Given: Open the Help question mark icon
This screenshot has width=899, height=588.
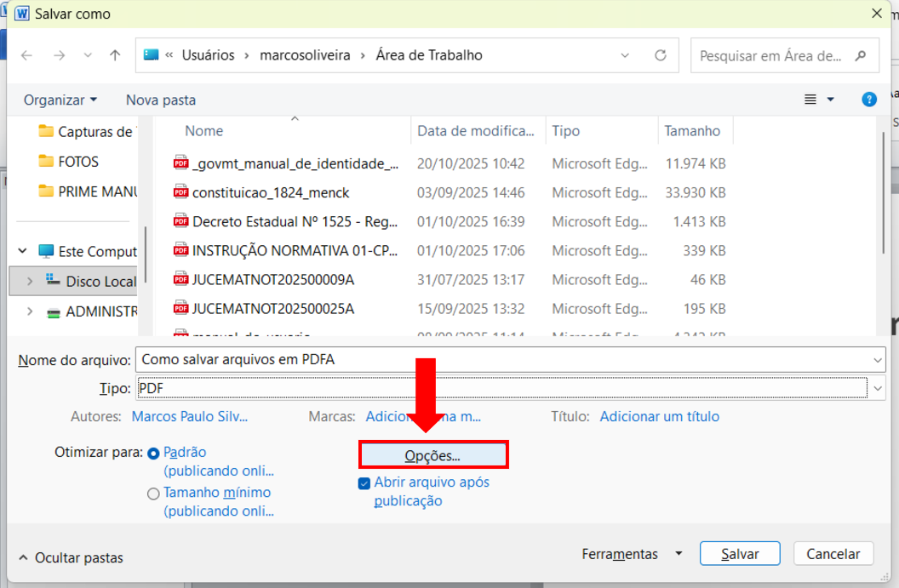Looking at the screenshot, I should [x=868, y=100].
